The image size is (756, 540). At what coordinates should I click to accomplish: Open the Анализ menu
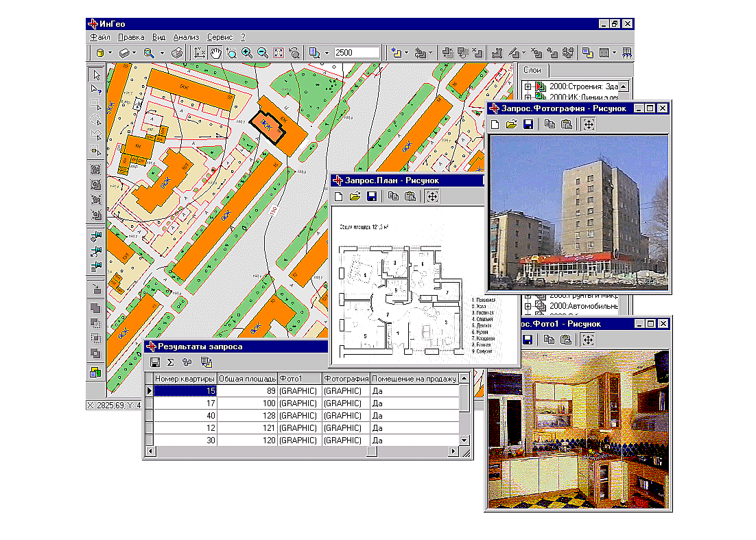pos(186,37)
